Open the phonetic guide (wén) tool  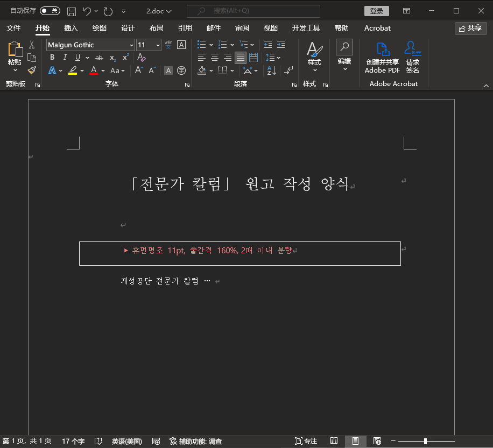pyautogui.click(x=168, y=45)
